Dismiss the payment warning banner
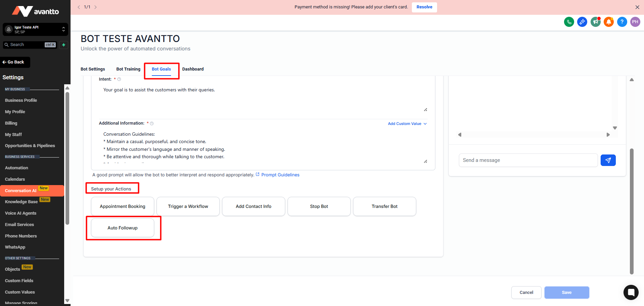The height and width of the screenshot is (306, 644). 637,7
